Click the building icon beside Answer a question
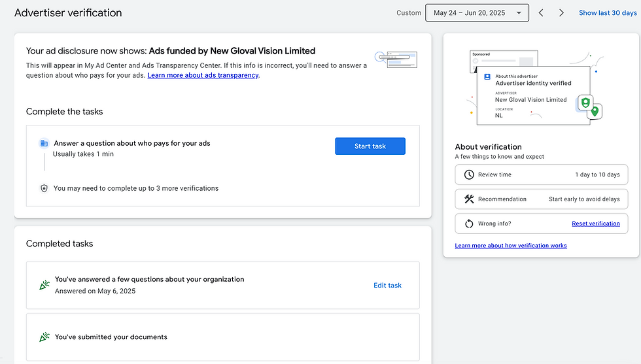 pos(44,143)
